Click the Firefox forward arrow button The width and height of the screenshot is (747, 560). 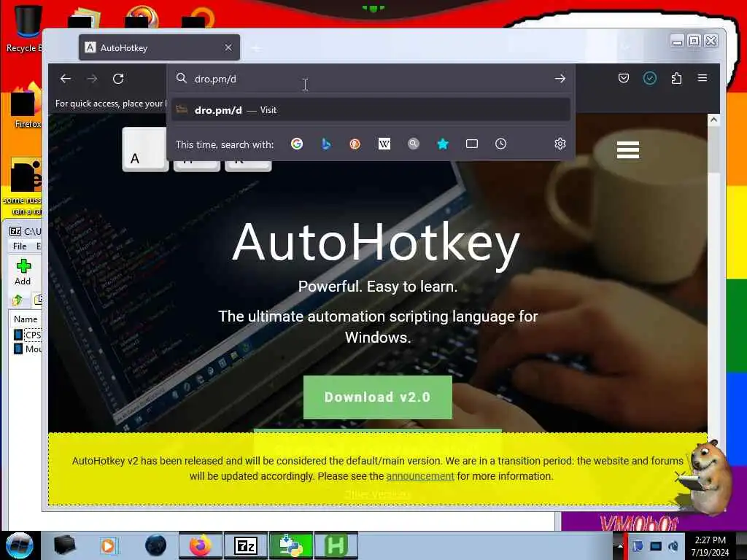click(x=92, y=79)
